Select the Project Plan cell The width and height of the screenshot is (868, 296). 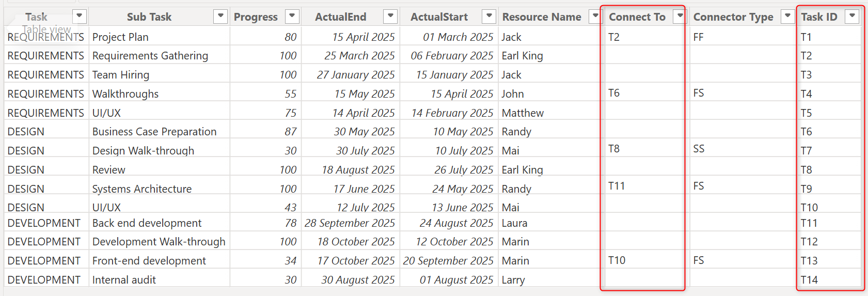120,37
